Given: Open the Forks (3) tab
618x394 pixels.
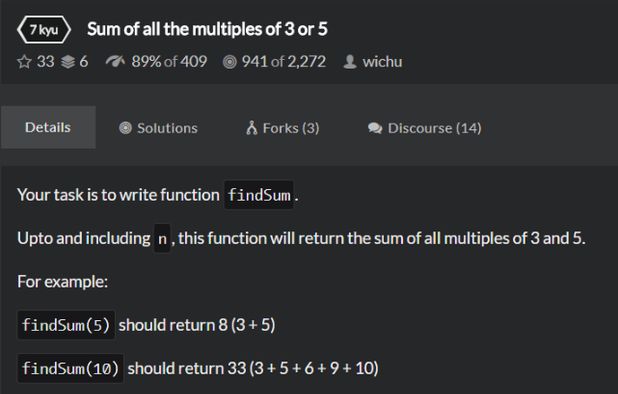Looking at the screenshot, I should click(283, 128).
